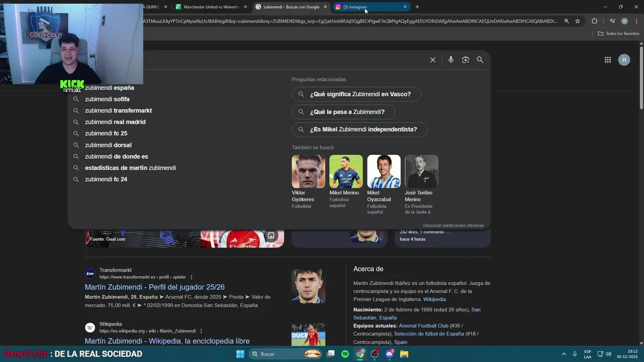Image resolution: width=644 pixels, height=362 pixels.
Task: Open Martín Zubimendi Wikipedia result title
Action: [167, 341]
